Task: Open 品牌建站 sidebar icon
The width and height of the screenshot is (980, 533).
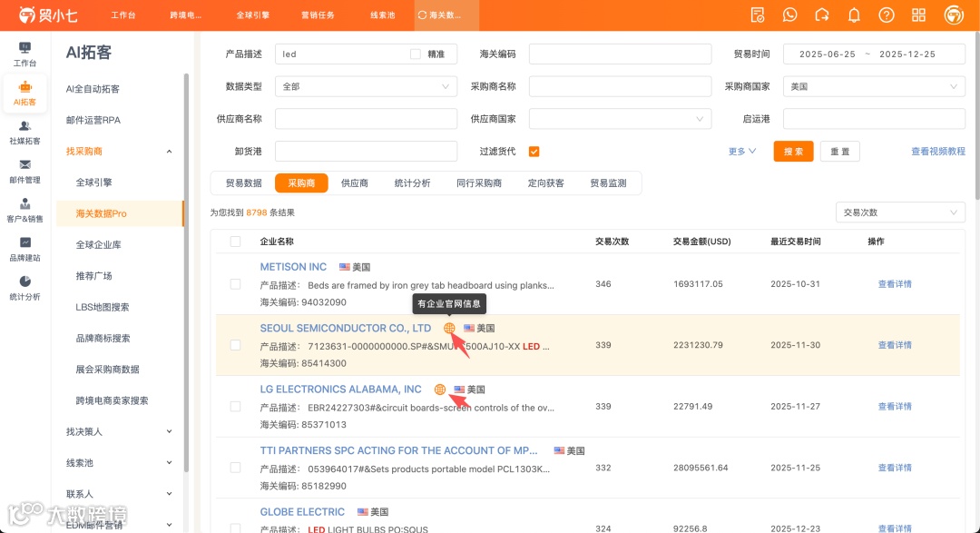Action: pyautogui.click(x=25, y=249)
